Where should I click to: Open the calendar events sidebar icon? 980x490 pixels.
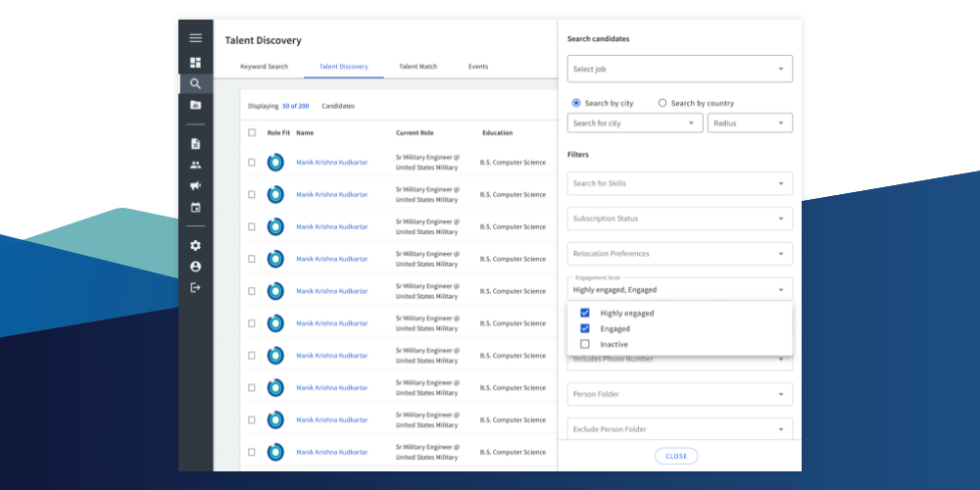195,208
